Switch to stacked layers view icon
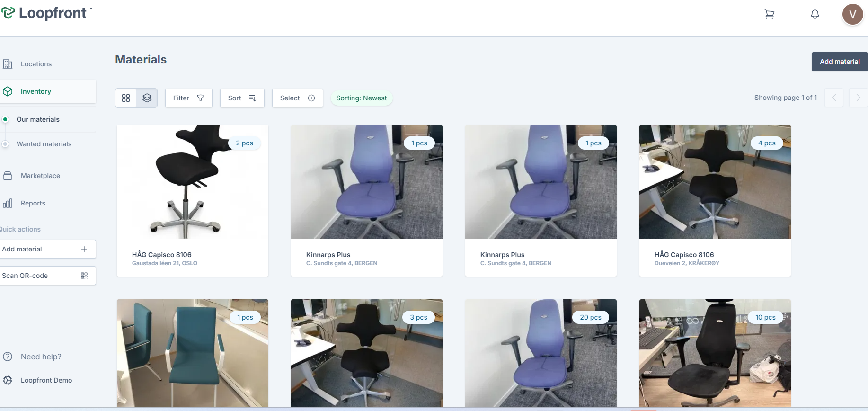 pos(147,98)
